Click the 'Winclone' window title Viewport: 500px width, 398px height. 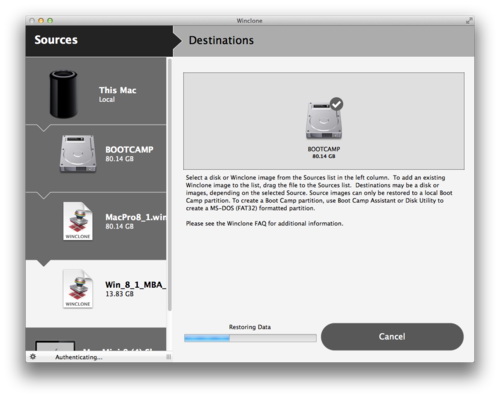click(x=249, y=21)
